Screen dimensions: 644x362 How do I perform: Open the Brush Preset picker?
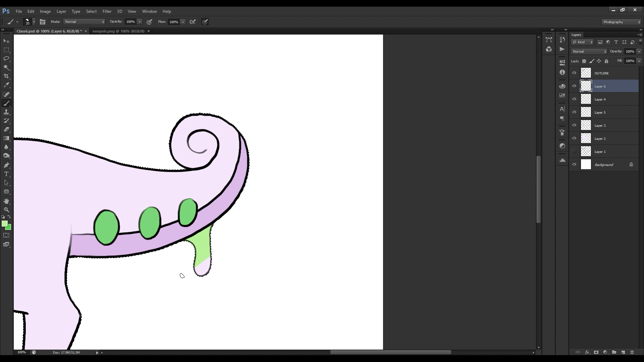point(34,22)
